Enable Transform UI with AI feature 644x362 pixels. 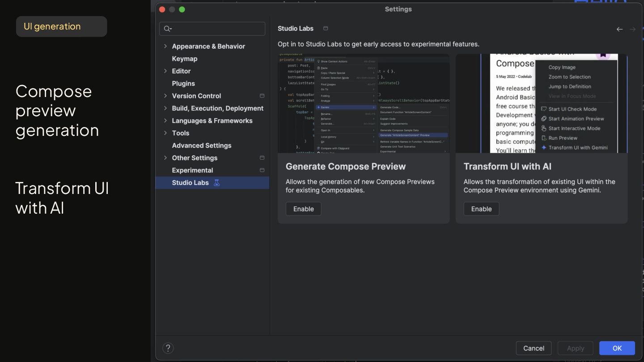click(x=481, y=209)
